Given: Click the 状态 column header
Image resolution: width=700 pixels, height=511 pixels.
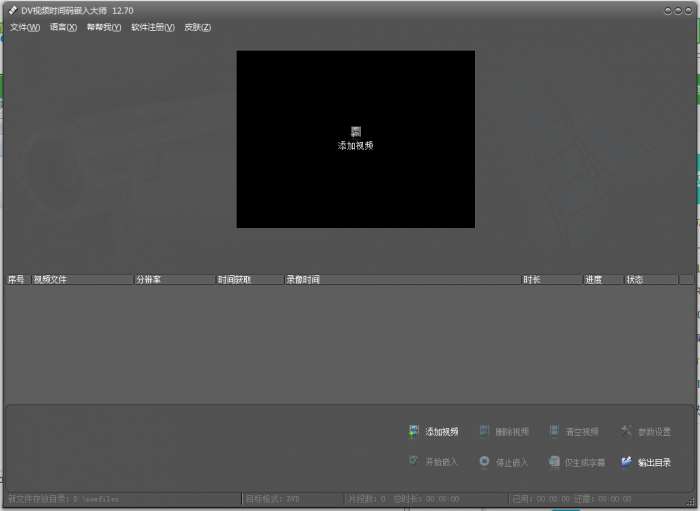Looking at the screenshot, I should point(650,279).
